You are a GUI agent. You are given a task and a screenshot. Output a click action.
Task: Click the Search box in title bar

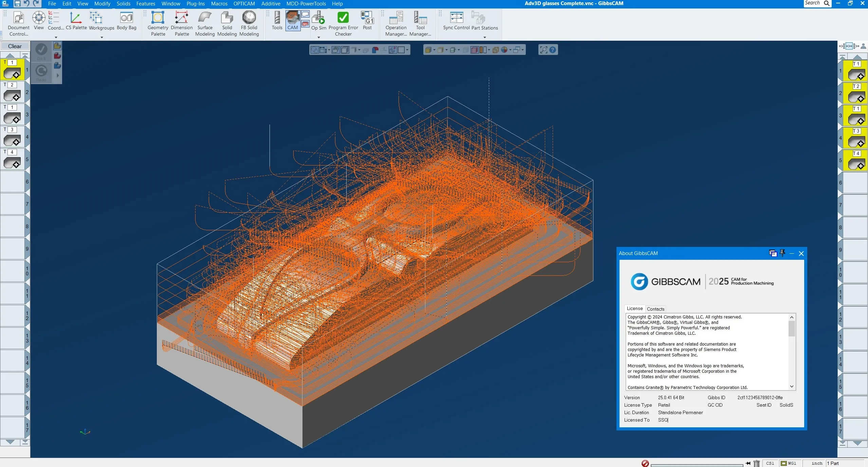pos(817,3)
